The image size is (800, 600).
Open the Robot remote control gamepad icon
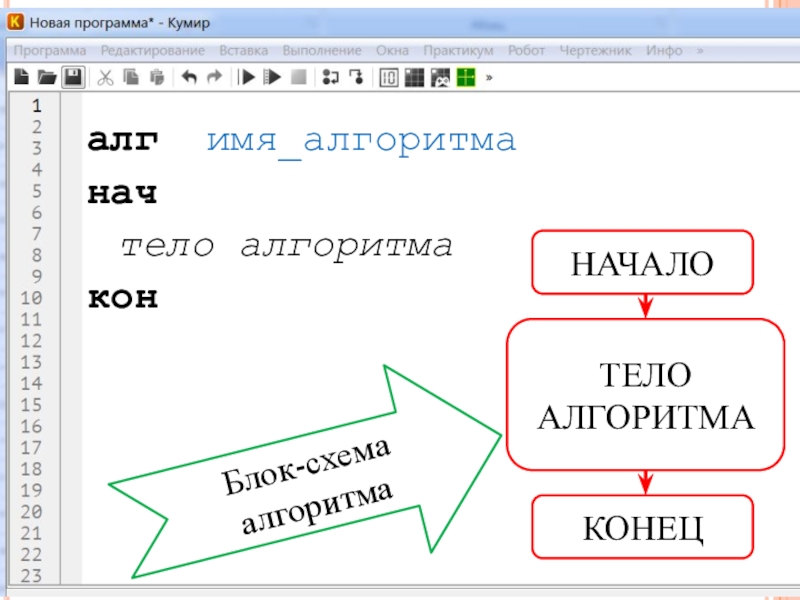pyautogui.click(x=440, y=78)
